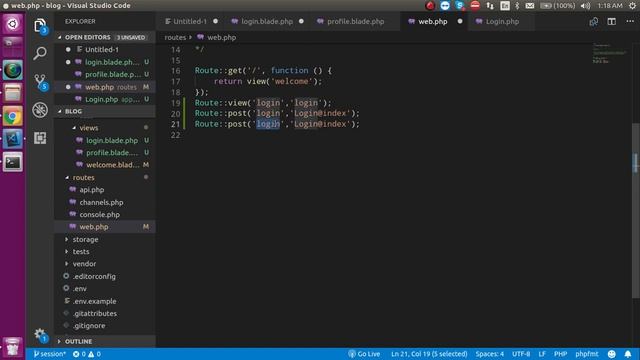Image resolution: width=640 pixels, height=360 pixels.
Task: Switch to the Login.php tab
Action: (502, 22)
